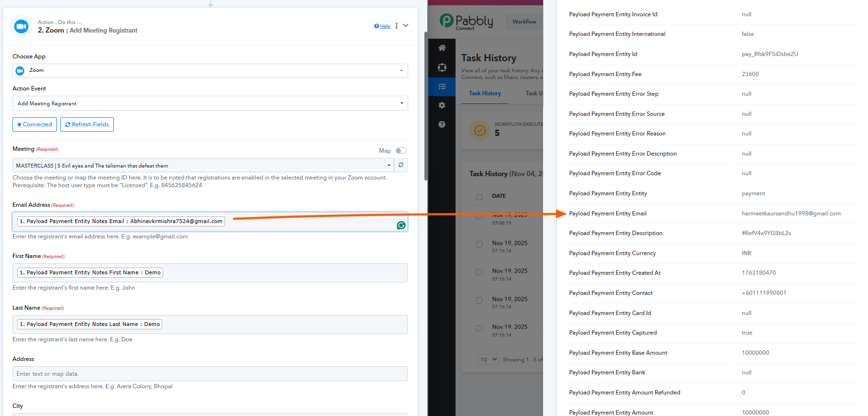Click the question mark help sidebar icon
The height and width of the screenshot is (416, 868).
[442, 124]
